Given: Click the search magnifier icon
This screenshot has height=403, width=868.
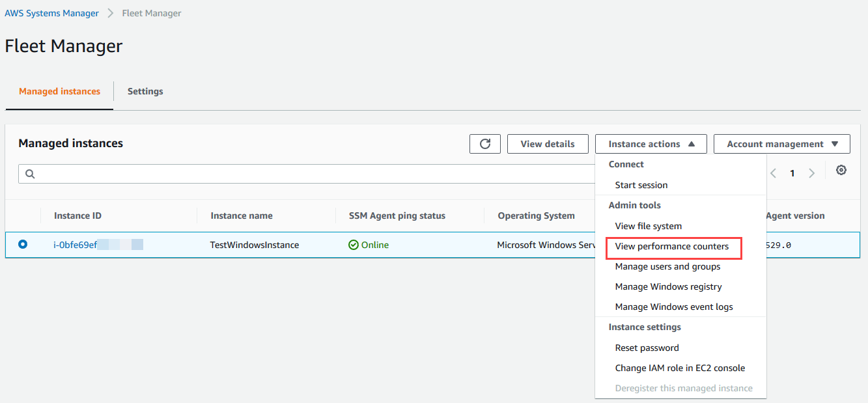Looking at the screenshot, I should 30,174.
